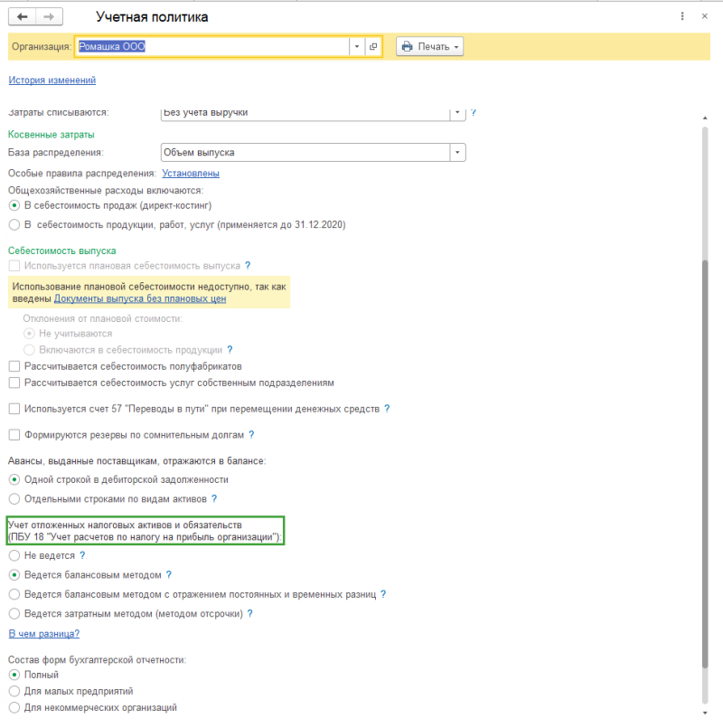Tick 'Формируются резервы по сомнительным долгам'
The width and height of the screenshot is (723, 728).
(x=14, y=435)
